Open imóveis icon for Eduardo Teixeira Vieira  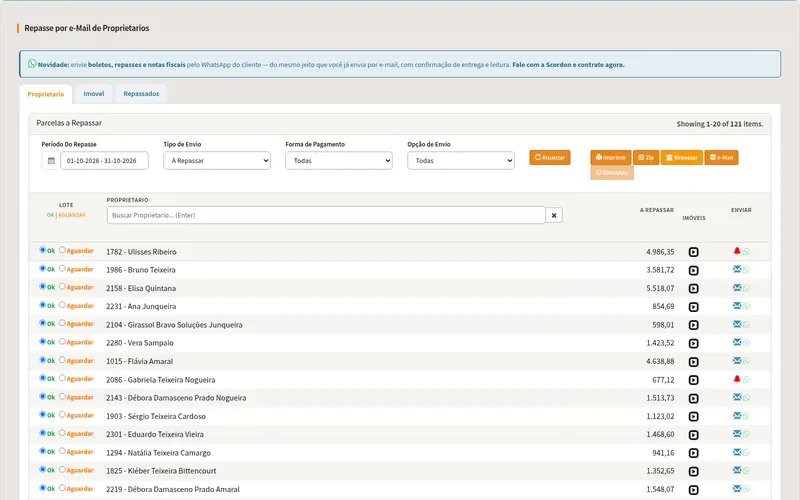pyautogui.click(x=693, y=435)
